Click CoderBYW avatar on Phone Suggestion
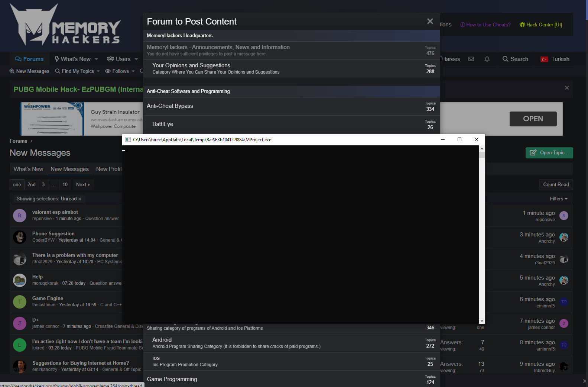The width and height of the screenshot is (588, 387). click(x=20, y=237)
